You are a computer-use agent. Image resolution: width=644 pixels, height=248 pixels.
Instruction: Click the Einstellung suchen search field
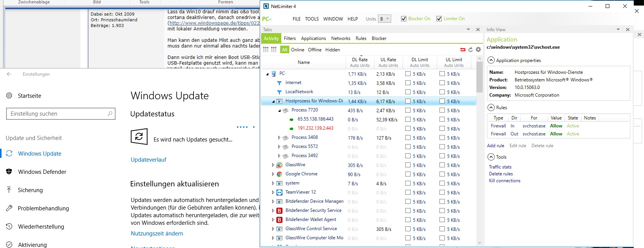(61, 114)
